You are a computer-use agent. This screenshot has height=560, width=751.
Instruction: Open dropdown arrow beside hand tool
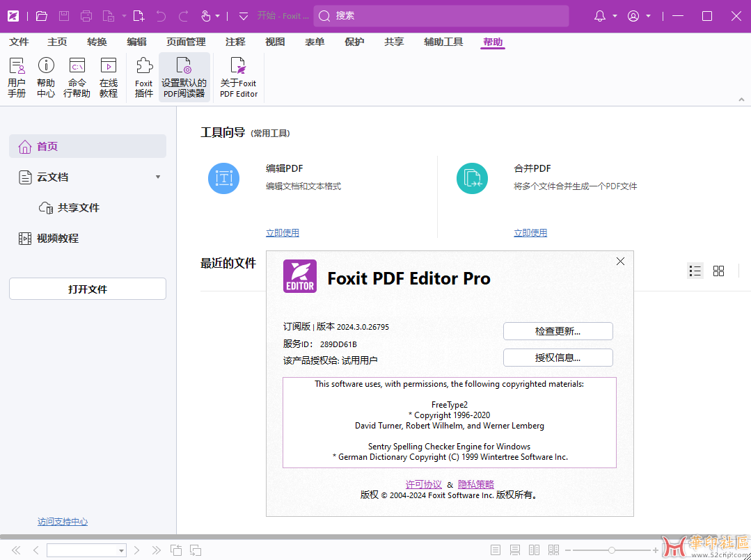(217, 16)
